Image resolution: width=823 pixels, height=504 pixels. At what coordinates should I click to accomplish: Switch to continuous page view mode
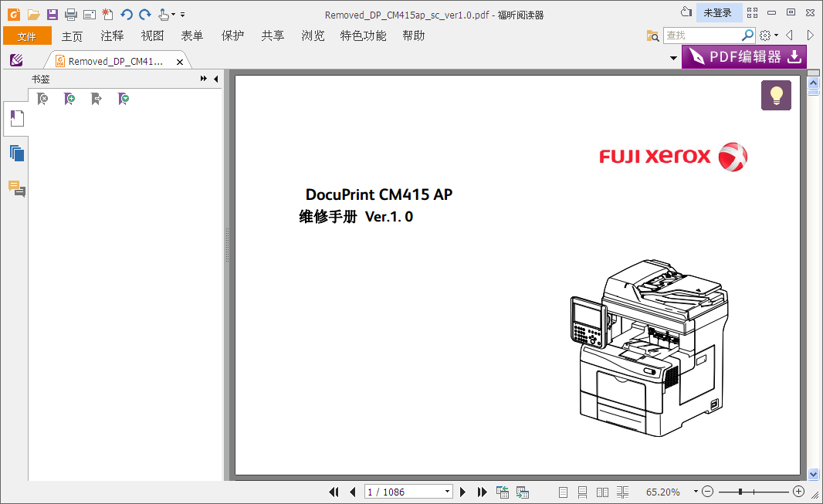583,492
